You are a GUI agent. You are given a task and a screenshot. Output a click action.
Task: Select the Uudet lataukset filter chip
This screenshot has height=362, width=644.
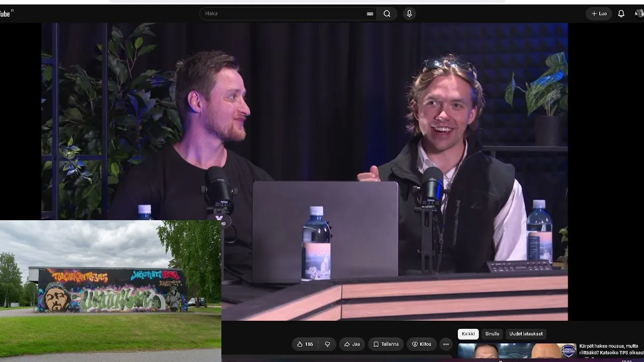tap(526, 334)
